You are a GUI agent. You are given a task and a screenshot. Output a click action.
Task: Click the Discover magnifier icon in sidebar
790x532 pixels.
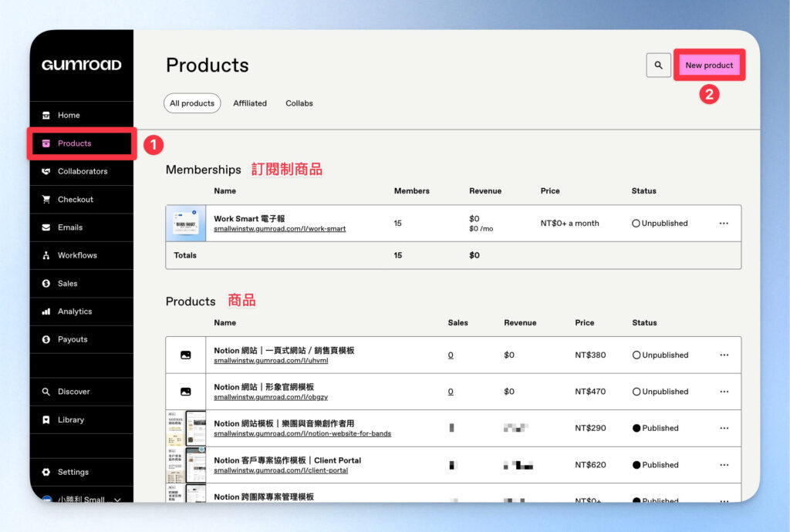tap(46, 392)
